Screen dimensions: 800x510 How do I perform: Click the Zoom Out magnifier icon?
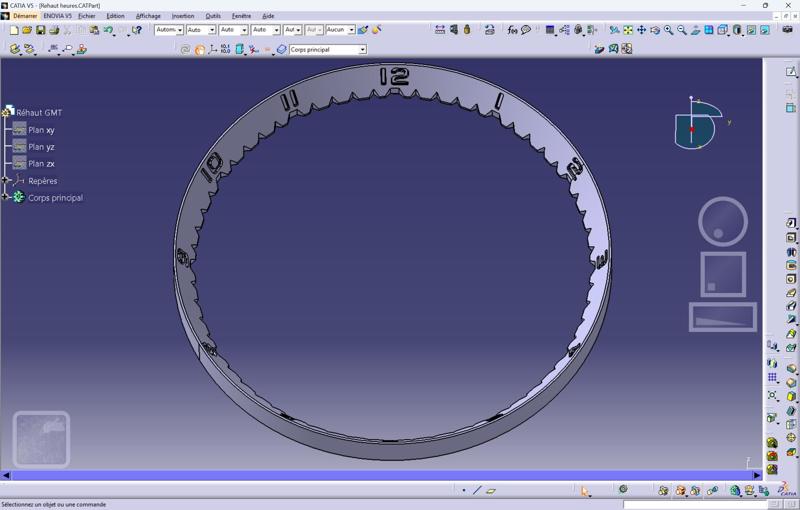coord(682,31)
